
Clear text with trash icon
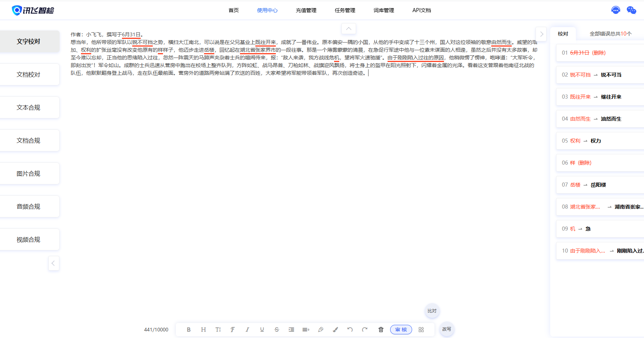381,330
